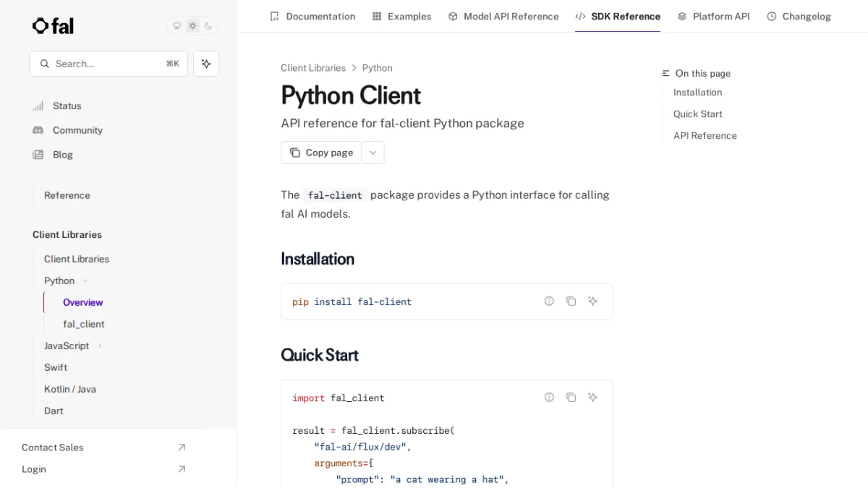Click Status signal bars icon

point(38,106)
